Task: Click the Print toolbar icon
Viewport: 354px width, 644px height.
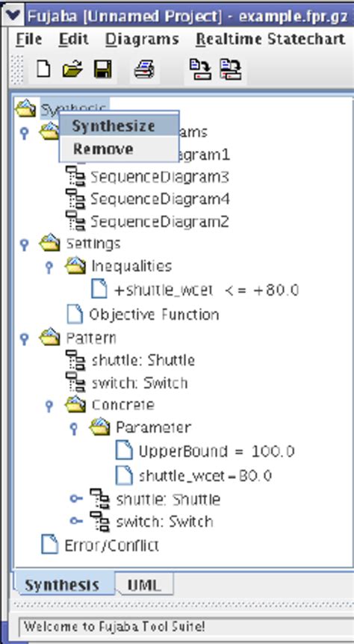Action: point(145,69)
